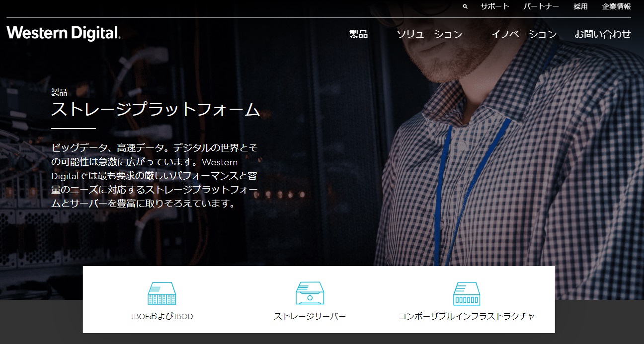
Task: Select the JBOFおよびJBOD text label
Action: click(162, 316)
